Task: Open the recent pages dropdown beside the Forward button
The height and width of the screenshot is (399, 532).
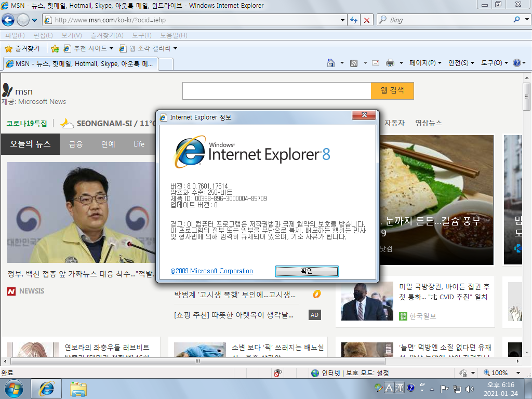Action: point(34,20)
